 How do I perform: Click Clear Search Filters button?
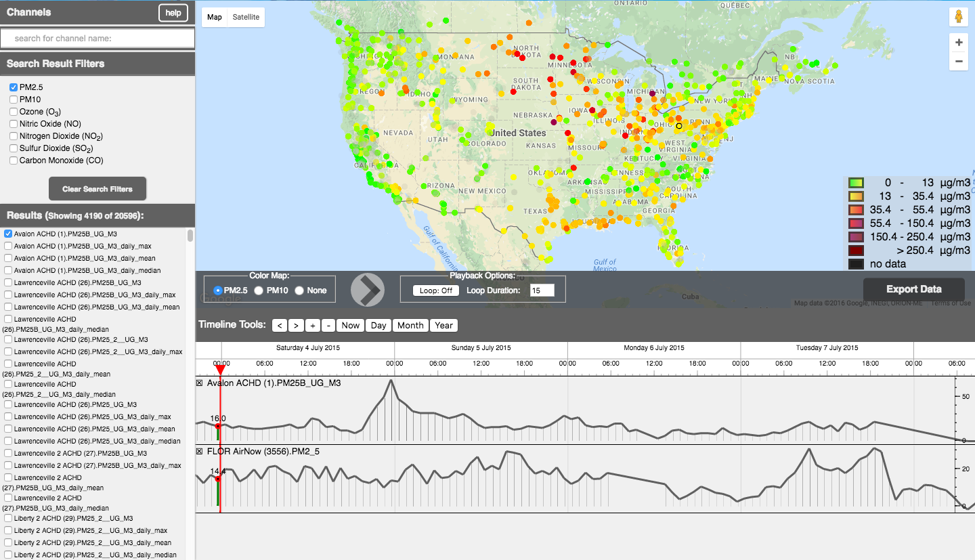[97, 189]
